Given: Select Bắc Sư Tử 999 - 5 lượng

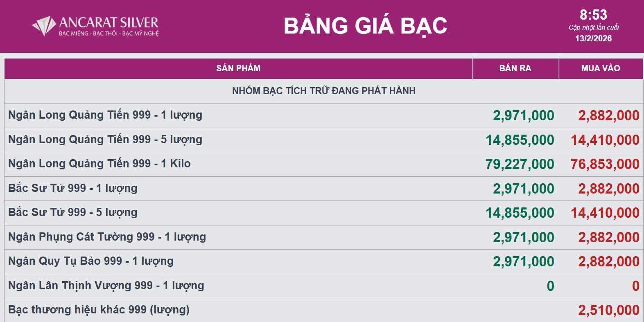Looking at the screenshot, I should tap(73, 212).
